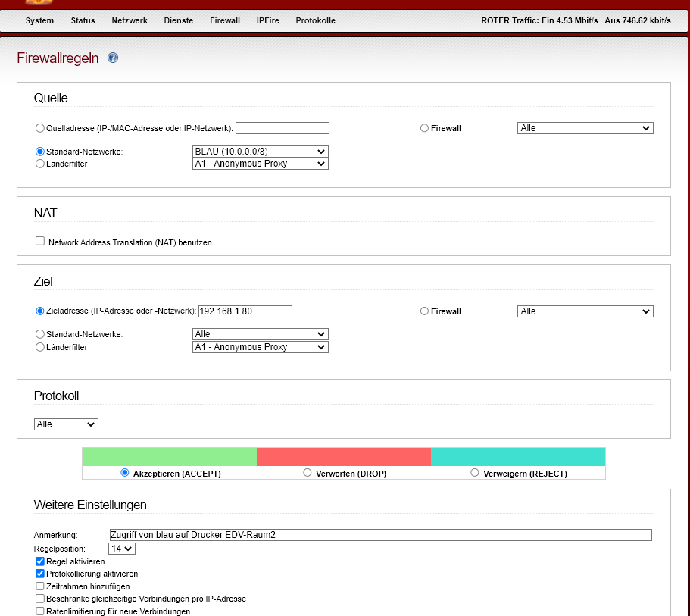Choose the Verweigern (REJECT) radio option
Image resolution: width=690 pixels, height=616 pixels.
coord(475,473)
